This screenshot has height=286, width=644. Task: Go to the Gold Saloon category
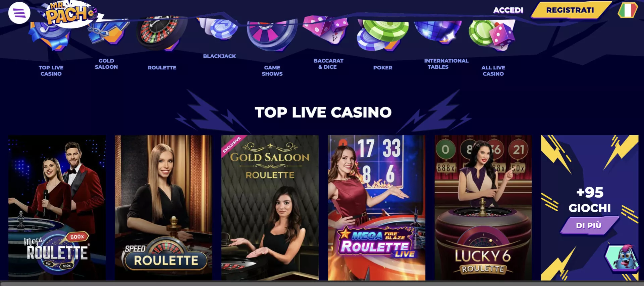(106, 64)
